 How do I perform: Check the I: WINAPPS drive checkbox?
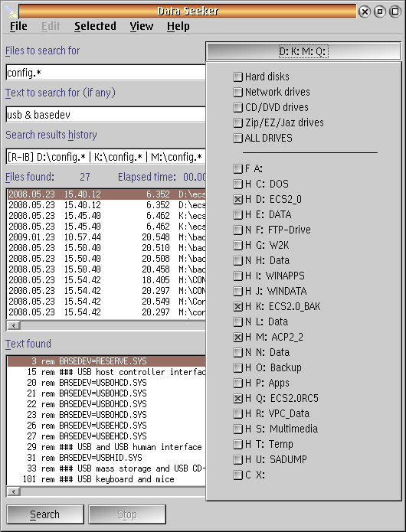(x=238, y=276)
